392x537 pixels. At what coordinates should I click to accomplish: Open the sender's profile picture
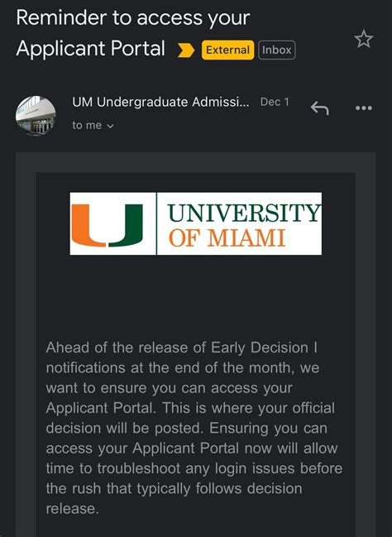36,116
